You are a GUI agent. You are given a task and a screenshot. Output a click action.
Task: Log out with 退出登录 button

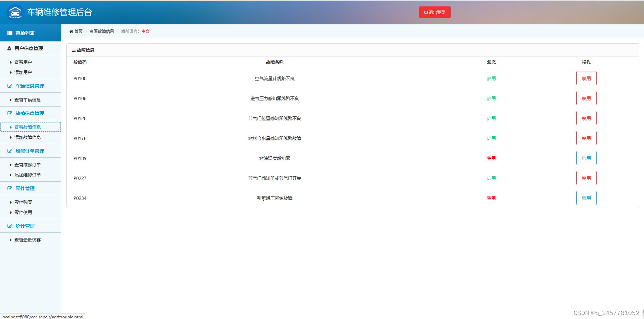point(434,12)
